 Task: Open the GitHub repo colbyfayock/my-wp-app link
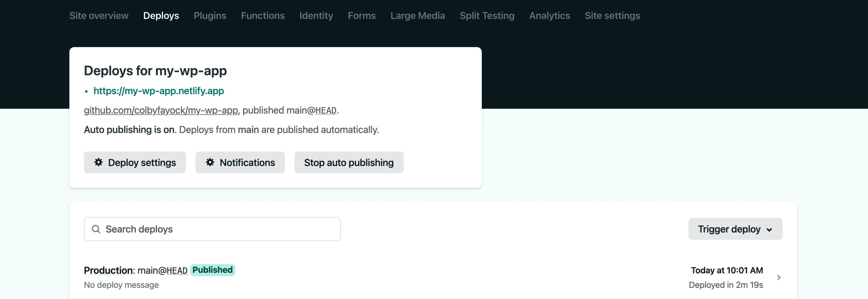[161, 110]
